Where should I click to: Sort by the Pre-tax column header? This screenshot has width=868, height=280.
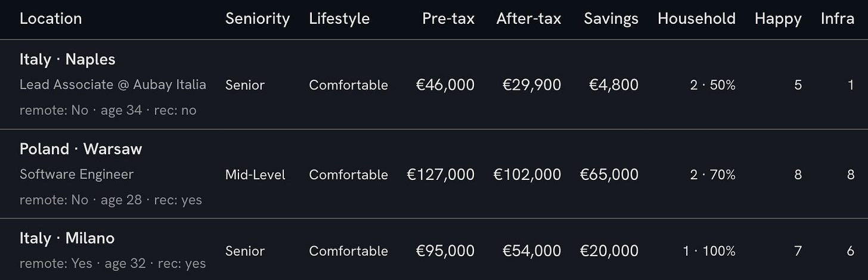[x=448, y=18]
